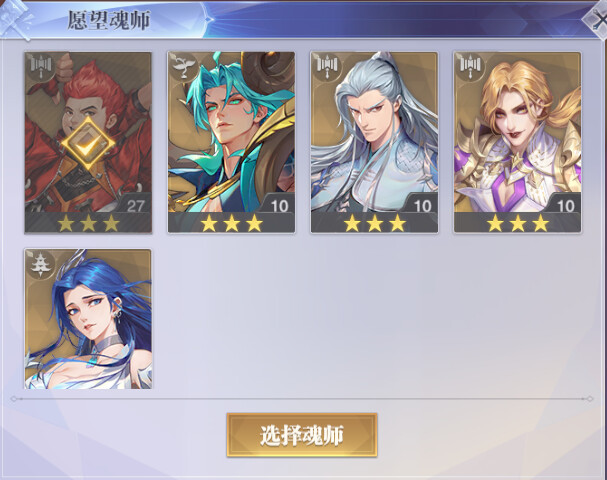Screen dimensions: 607x480
Task: Click the divider line above 选择魂师
Action: coord(302,399)
